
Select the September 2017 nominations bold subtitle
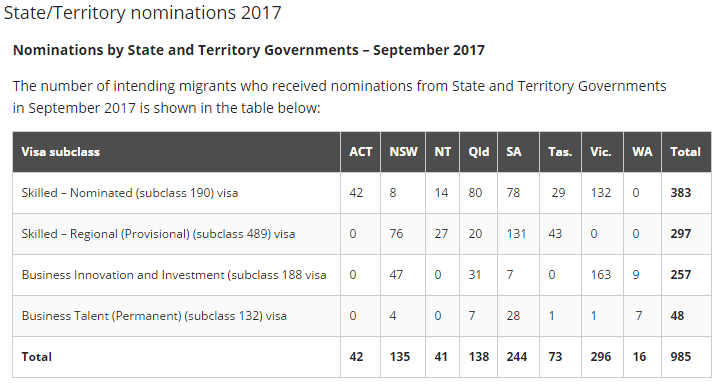[249, 50]
